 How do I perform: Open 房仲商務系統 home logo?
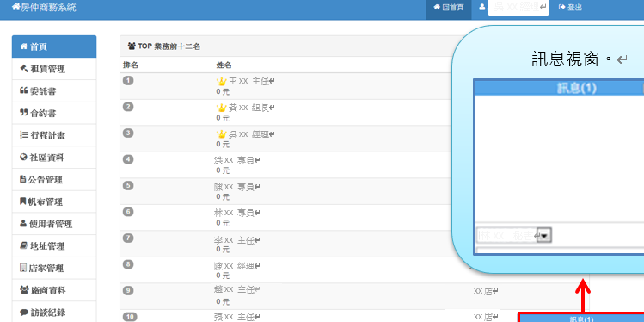tap(44, 8)
